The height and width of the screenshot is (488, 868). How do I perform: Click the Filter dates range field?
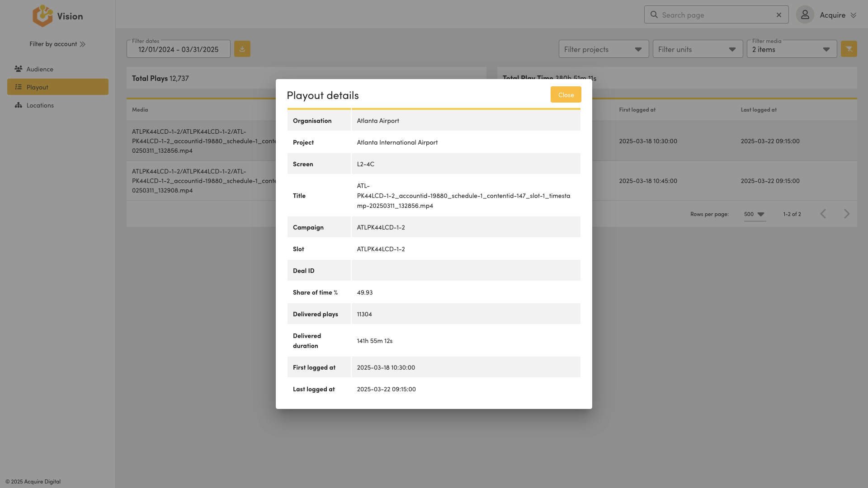tap(179, 49)
